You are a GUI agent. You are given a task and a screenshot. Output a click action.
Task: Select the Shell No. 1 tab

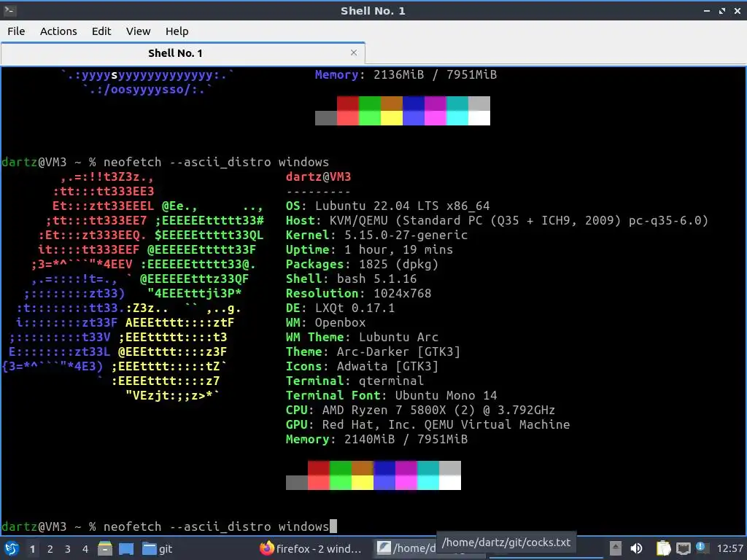[183, 52]
